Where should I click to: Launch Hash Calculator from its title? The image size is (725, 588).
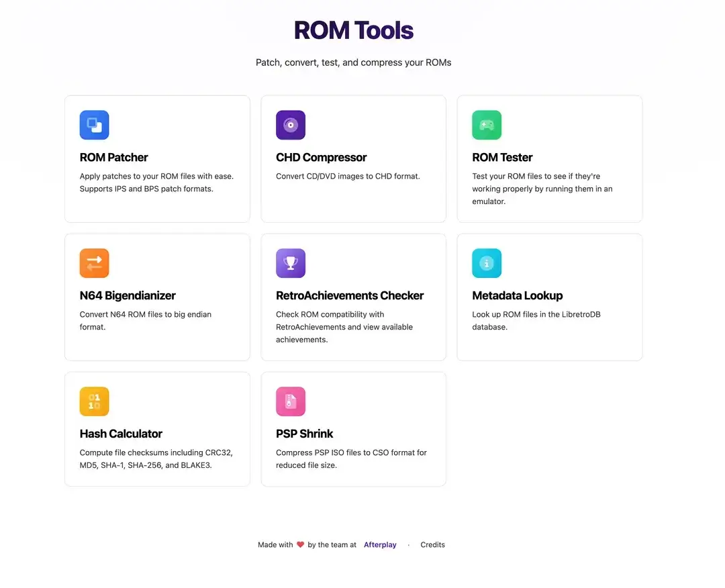click(x=121, y=434)
